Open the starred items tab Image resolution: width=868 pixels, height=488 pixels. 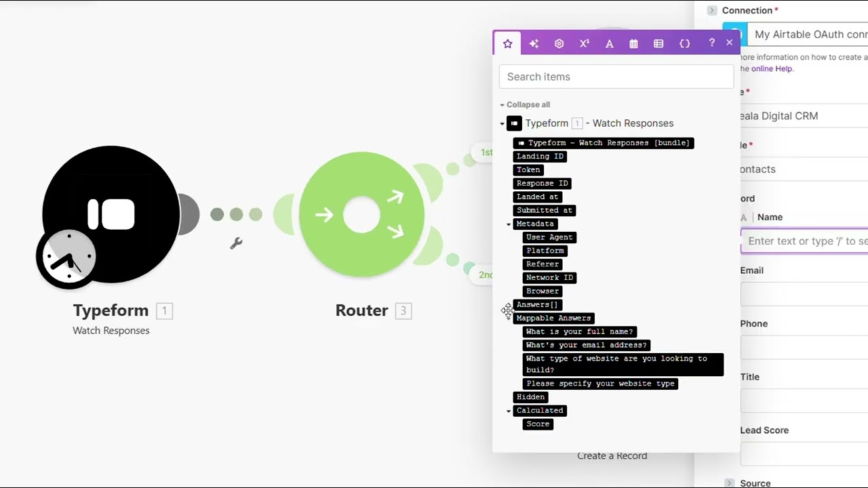pos(507,43)
